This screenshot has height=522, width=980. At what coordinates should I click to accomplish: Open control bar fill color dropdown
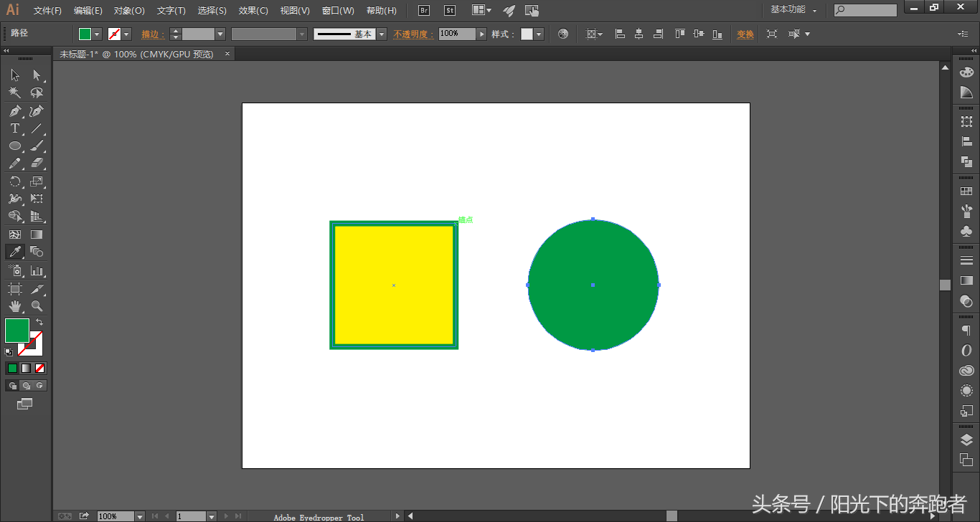[97, 34]
